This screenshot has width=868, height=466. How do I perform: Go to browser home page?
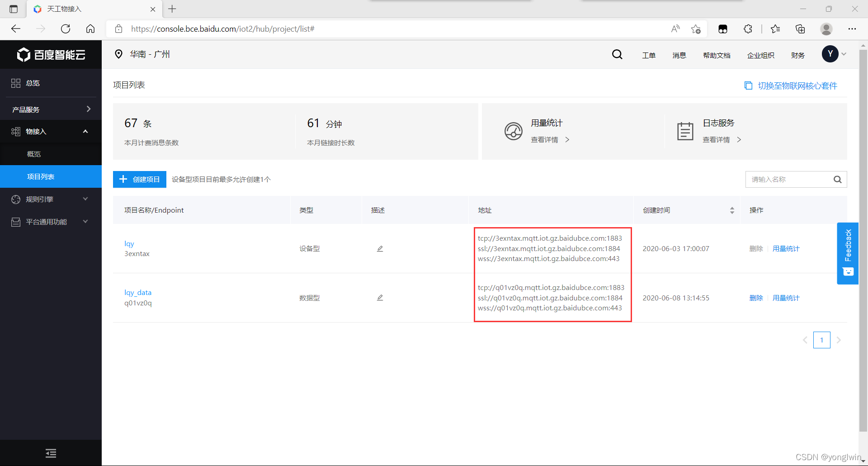click(x=90, y=29)
